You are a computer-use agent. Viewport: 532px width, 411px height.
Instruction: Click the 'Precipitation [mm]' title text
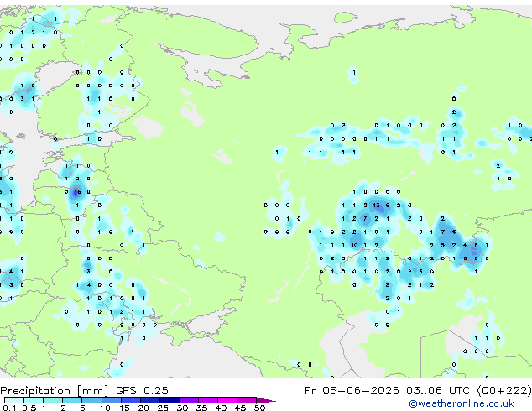(55, 391)
